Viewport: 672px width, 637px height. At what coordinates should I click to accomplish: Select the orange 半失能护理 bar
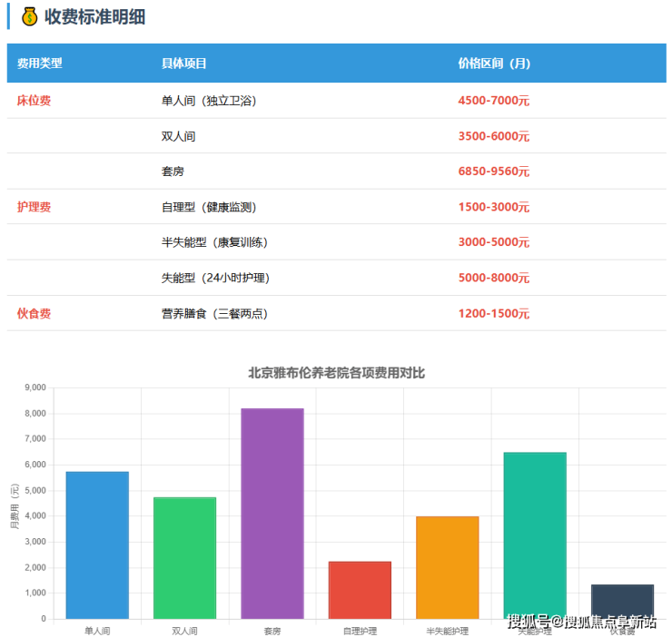tap(447, 567)
